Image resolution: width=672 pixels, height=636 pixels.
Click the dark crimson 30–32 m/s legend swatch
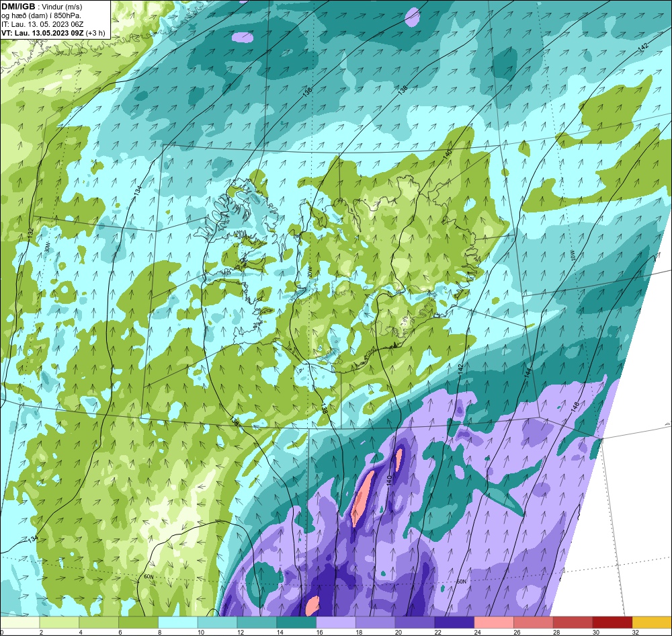coord(612,623)
